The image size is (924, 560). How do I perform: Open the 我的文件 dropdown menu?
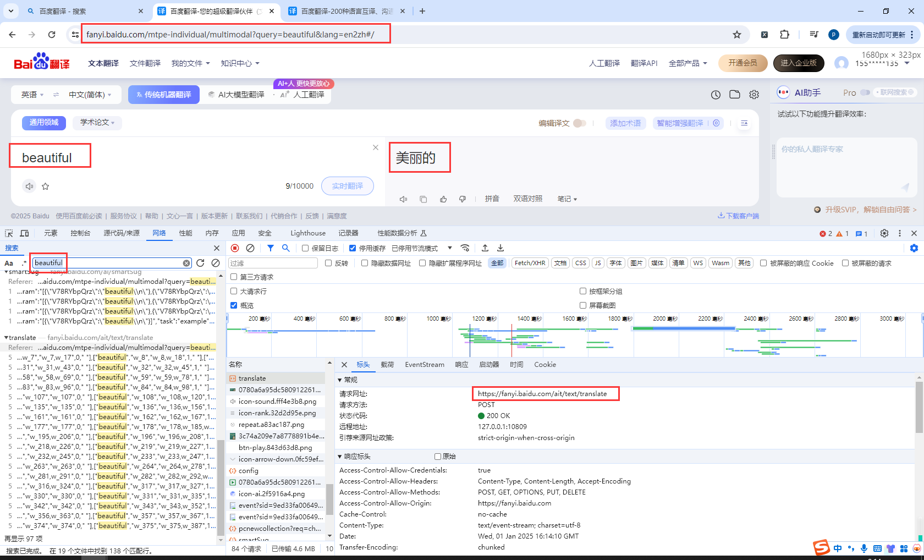pos(190,63)
